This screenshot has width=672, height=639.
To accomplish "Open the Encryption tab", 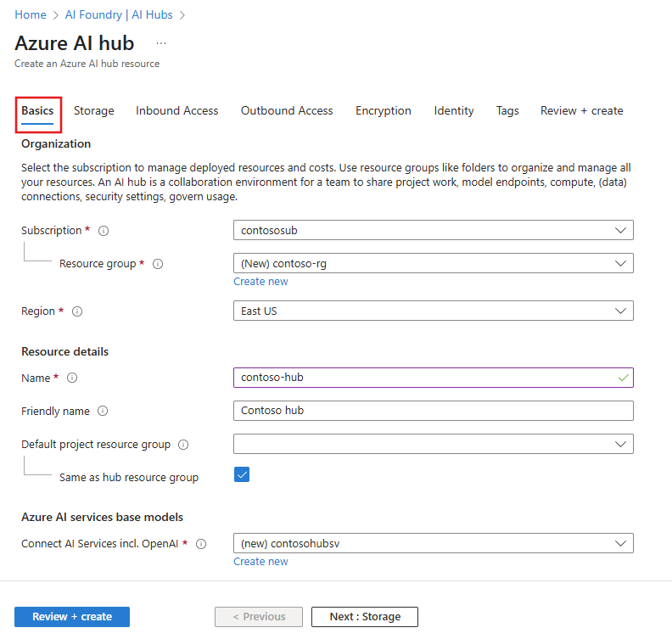I will pos(383,111).
